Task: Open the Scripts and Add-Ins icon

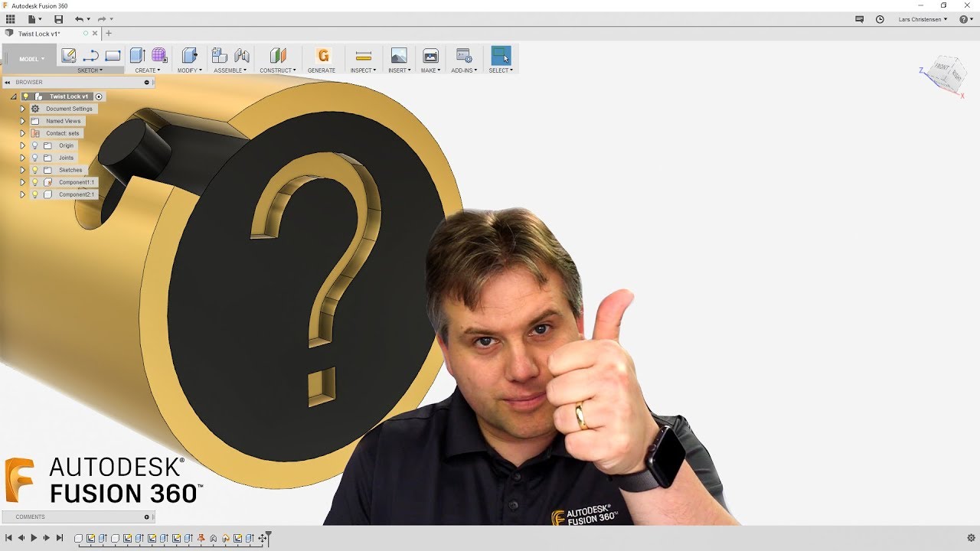Action: 464,55
